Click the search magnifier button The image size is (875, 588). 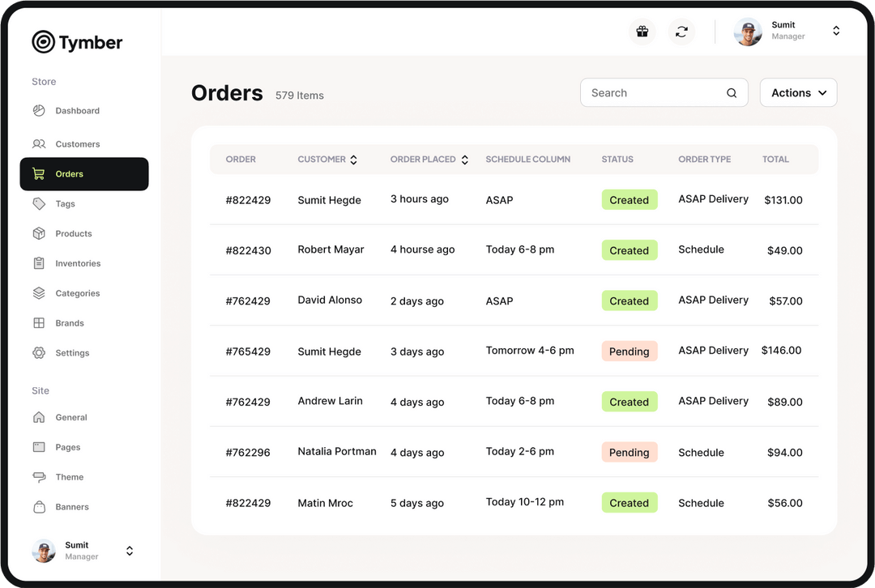tap(732, 92)
